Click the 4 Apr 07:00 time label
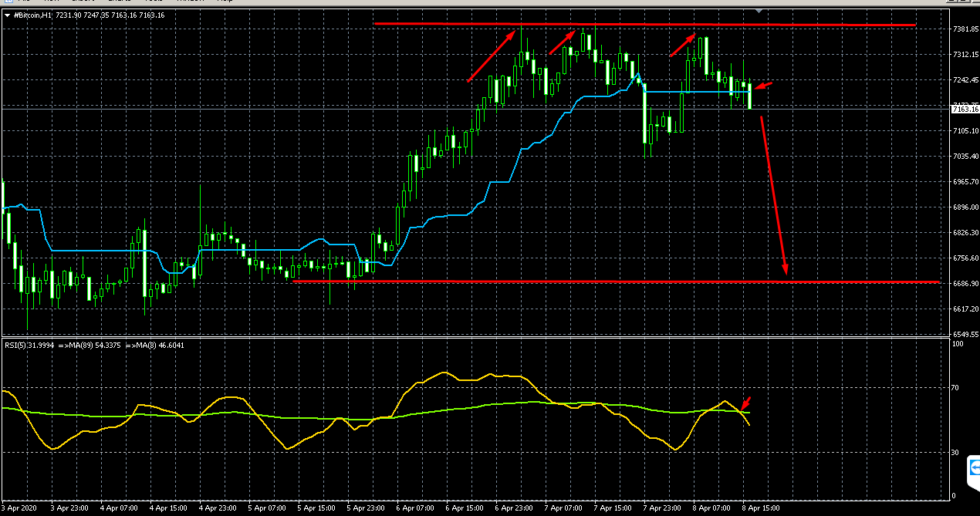 [x=117, y=509]
